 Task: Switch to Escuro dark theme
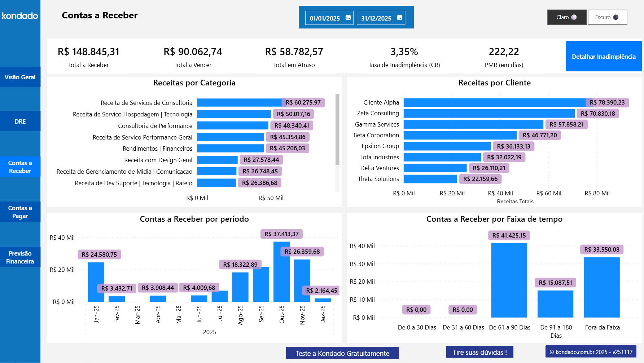[x=607, y=17]
